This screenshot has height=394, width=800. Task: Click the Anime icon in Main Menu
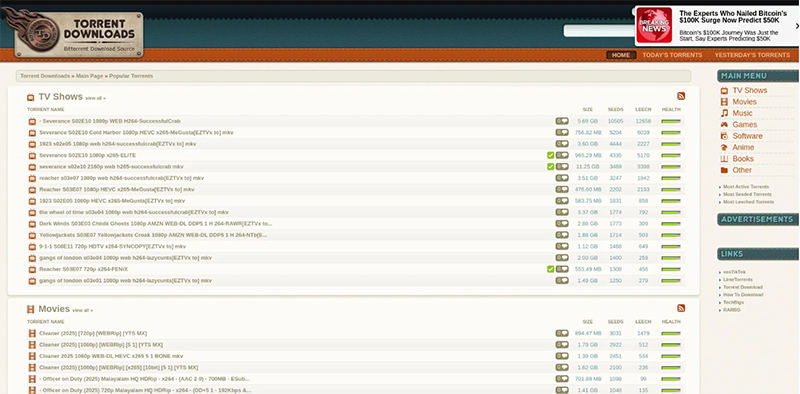[724, 147]
